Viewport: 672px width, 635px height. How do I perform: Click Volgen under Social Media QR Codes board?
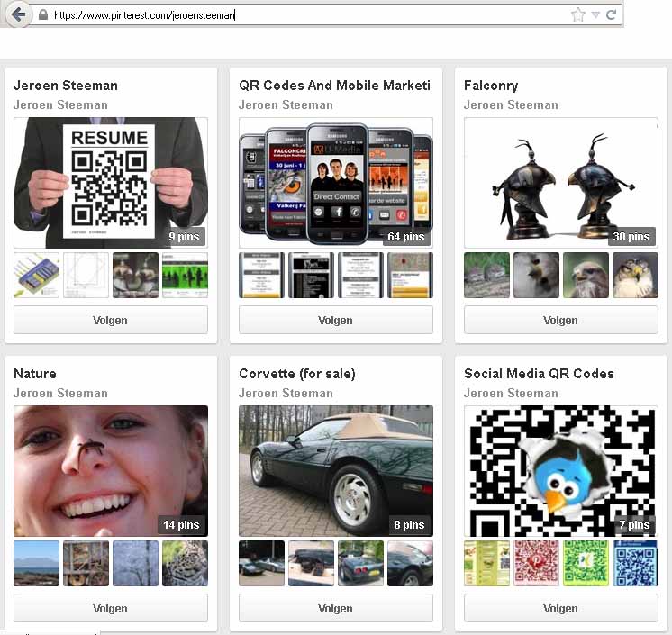pyautogui.click(x=560, y=608)
